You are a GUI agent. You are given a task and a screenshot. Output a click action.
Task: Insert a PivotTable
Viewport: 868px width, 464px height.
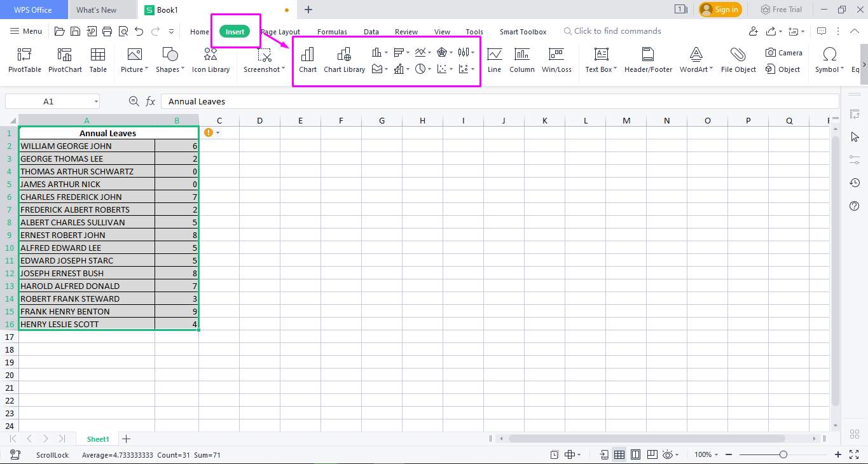coord(24,60)
